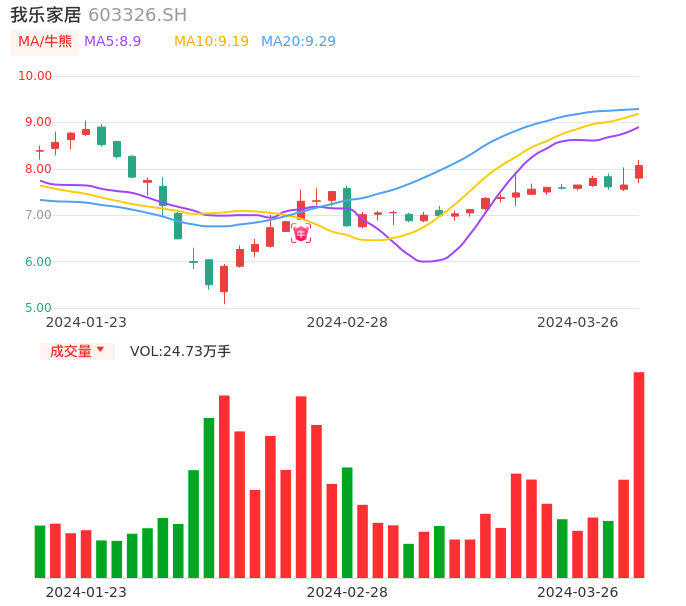This screenshot has width=686, height=606.
Task: Click the red bull-market marker icon on chart
Action: tap(301, 233)
